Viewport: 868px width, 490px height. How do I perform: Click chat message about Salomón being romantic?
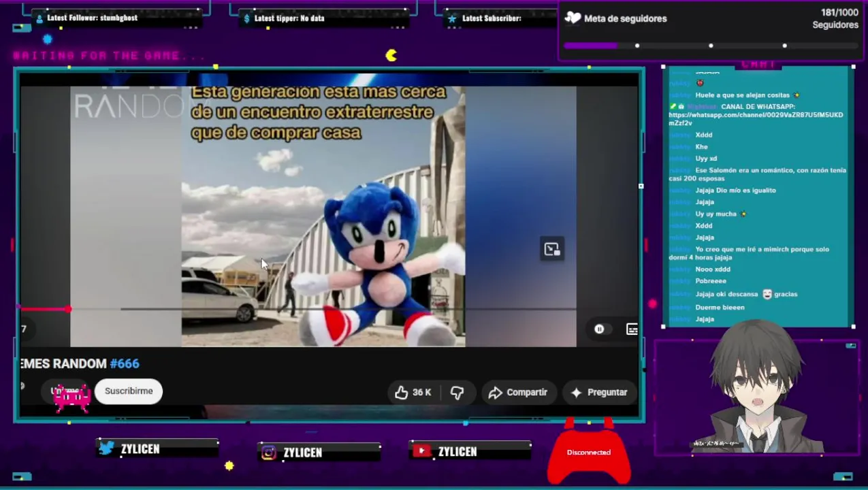pos(757,174)
